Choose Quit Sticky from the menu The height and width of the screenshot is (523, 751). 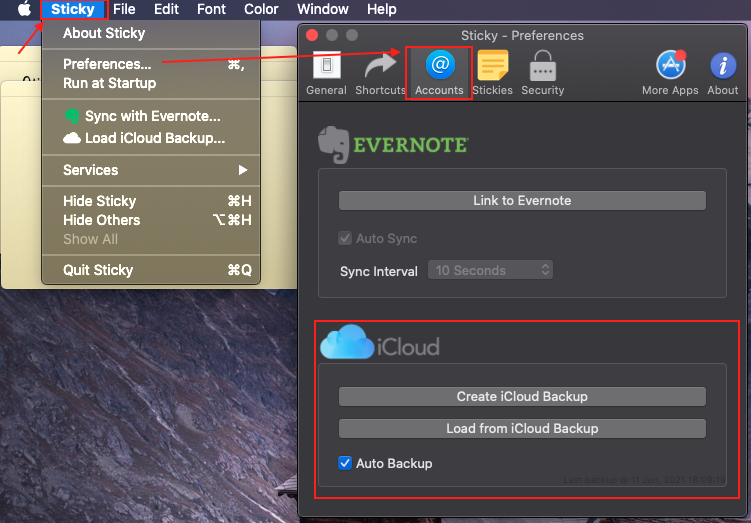[x=151, y=270]
